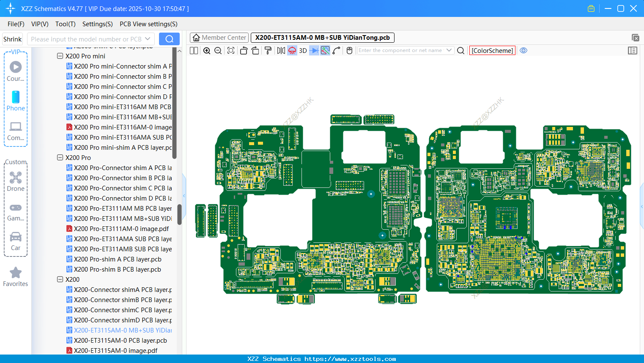Select the Zoom Out tool
Viewport: 644px width, 363px height.
(x=217, y=50)
